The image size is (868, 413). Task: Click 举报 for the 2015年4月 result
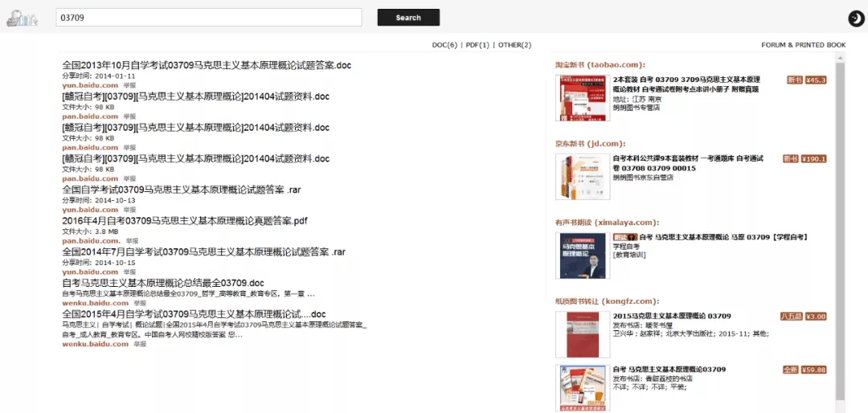(140, 344)
